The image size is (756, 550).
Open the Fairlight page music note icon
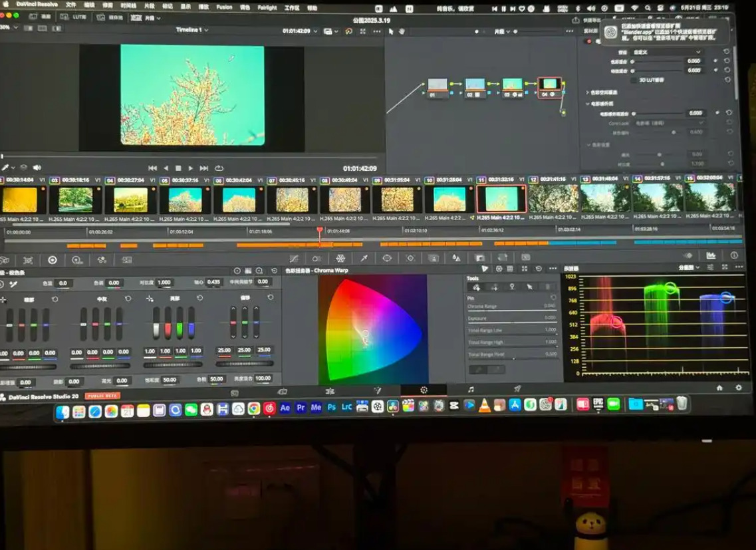coord(471,389)
